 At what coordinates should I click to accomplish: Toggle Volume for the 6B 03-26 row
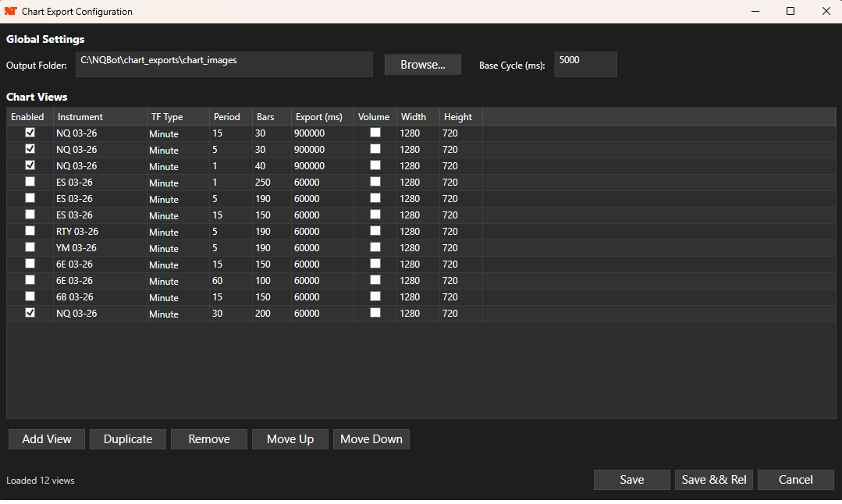375,296
